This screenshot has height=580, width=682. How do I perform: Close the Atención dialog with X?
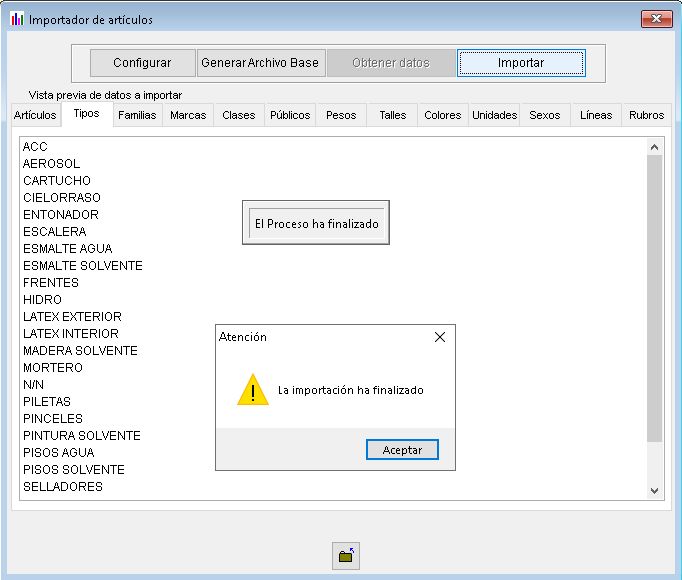coord(439,337)
